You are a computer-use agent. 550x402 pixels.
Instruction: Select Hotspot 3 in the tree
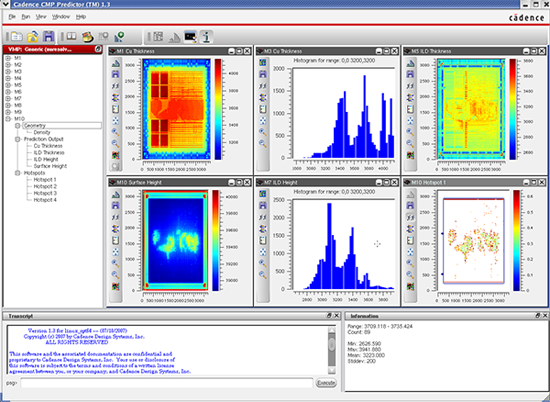[x=45, y=193]
